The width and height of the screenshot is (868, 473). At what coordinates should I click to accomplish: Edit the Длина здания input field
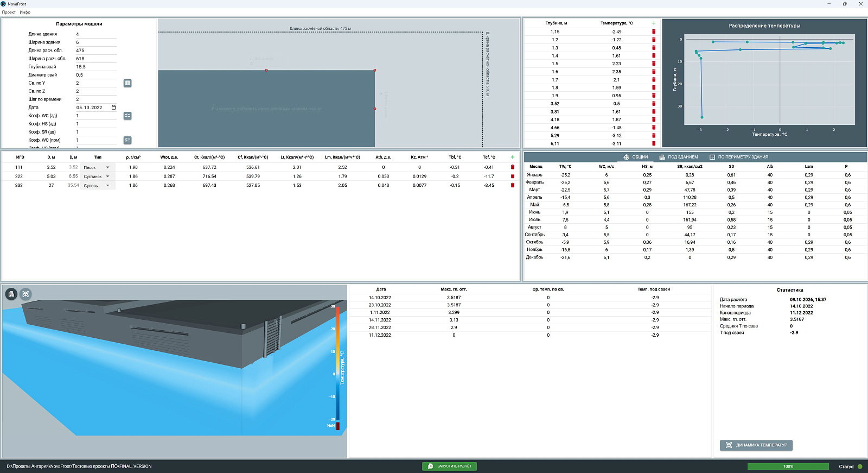pyautogui.click(x=96, y=34)
